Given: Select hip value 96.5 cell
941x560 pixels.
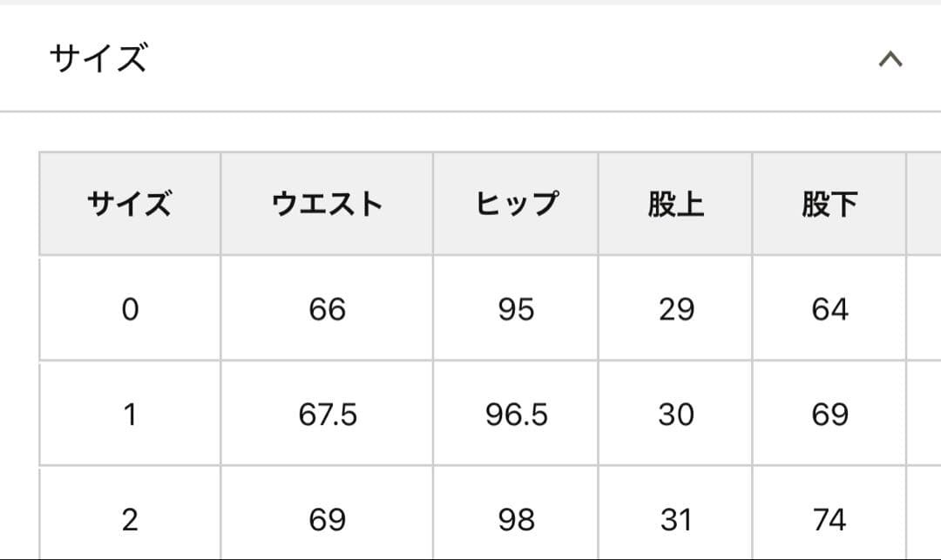Looking at the screenshot, I should pyautogui.click(x=516, y=415).
